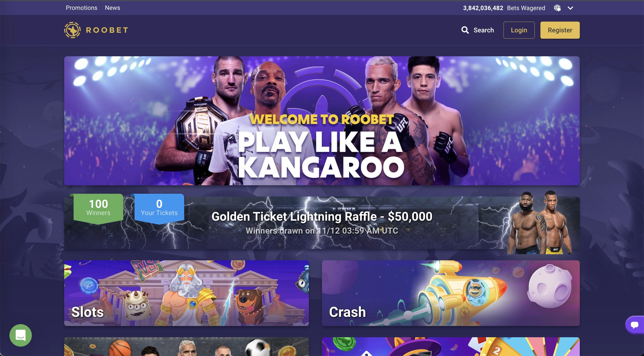Open the Golden Ticket Lightning Raffle banner

(322, 223)
